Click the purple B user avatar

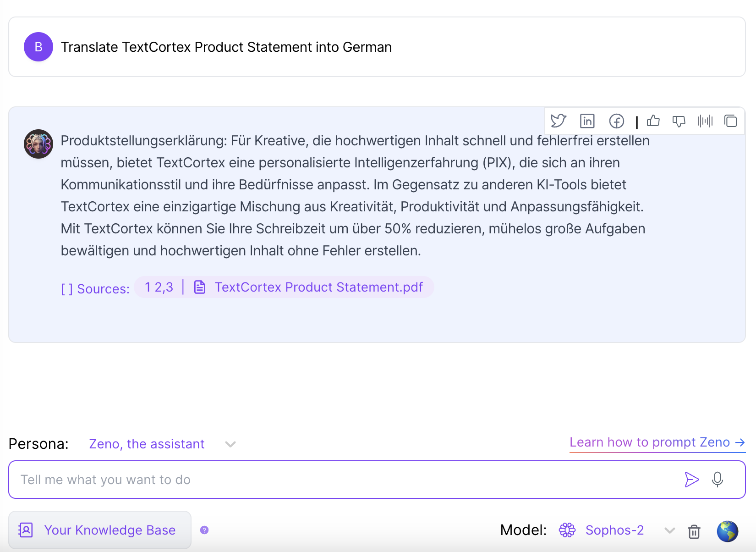click(38, 47)
